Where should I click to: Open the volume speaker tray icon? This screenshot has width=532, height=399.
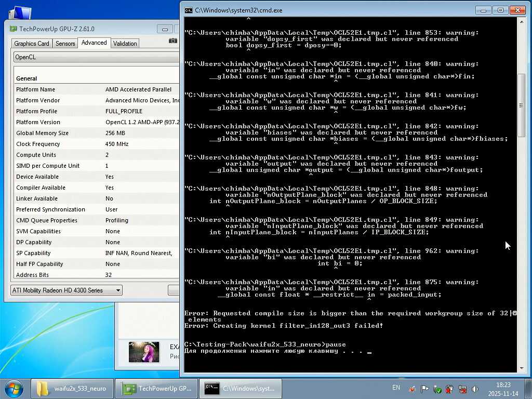click(x=475, y=389)
